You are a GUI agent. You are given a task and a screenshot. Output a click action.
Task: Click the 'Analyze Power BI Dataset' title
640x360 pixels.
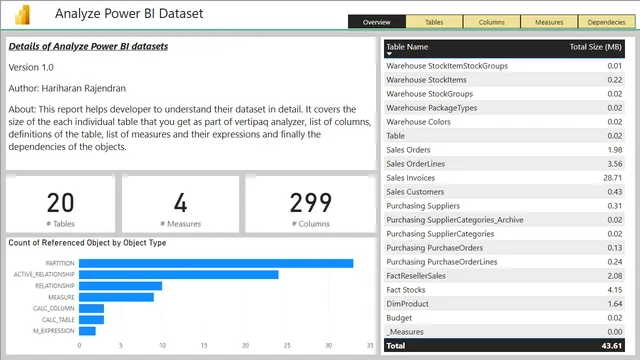(129, 13)
